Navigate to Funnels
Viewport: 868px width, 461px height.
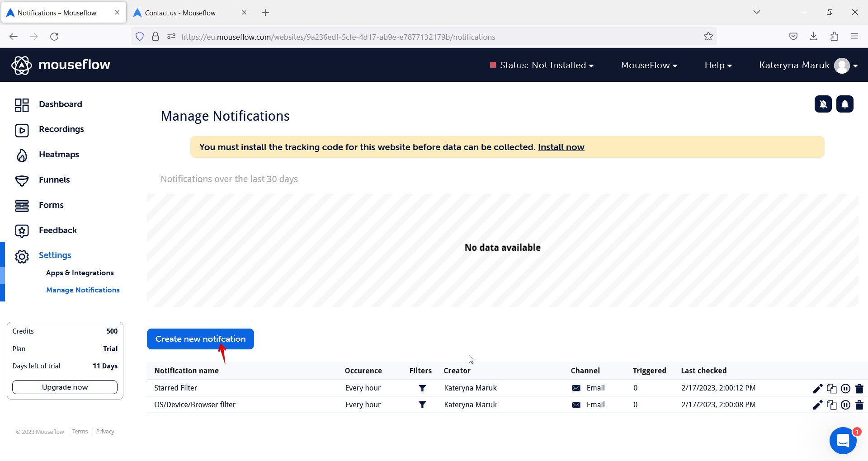(x=42, y=180)
